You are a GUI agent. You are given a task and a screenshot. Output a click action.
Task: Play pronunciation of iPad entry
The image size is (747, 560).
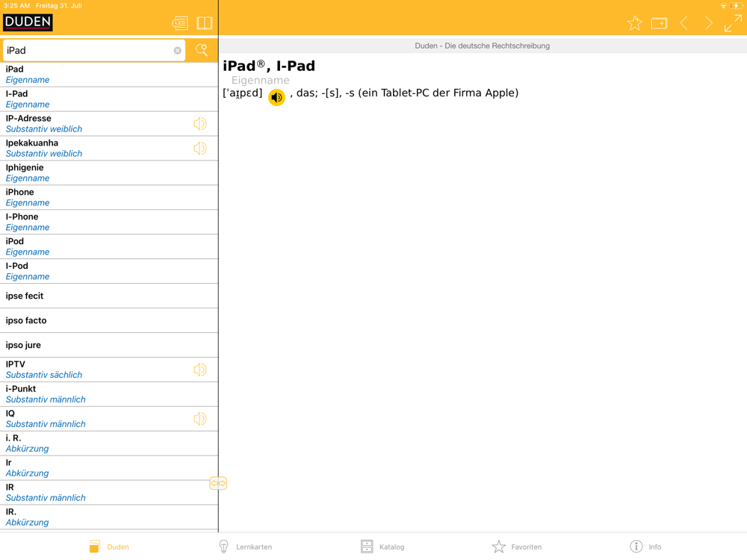click(x=277, y=97)
